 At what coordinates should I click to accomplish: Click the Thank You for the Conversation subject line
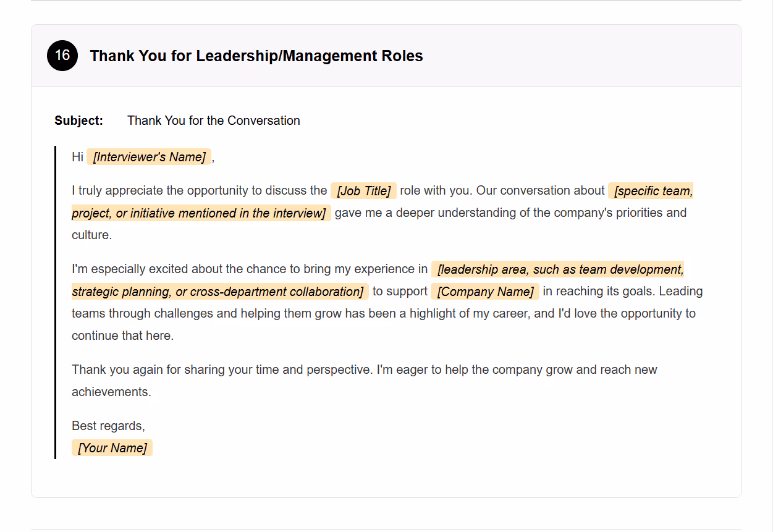(x=213, y=120)
